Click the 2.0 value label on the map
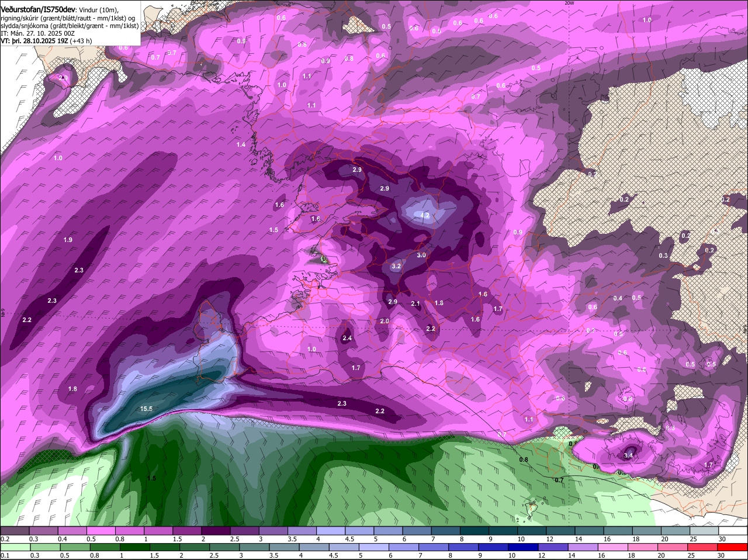This screenshot has width=748, height=560. click(x=385, y=321)
